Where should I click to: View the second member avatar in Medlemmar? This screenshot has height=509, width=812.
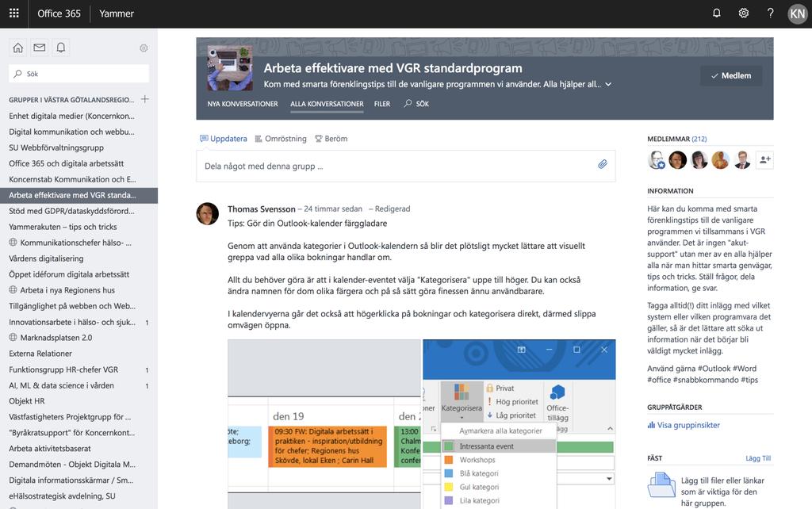[677, 160]
